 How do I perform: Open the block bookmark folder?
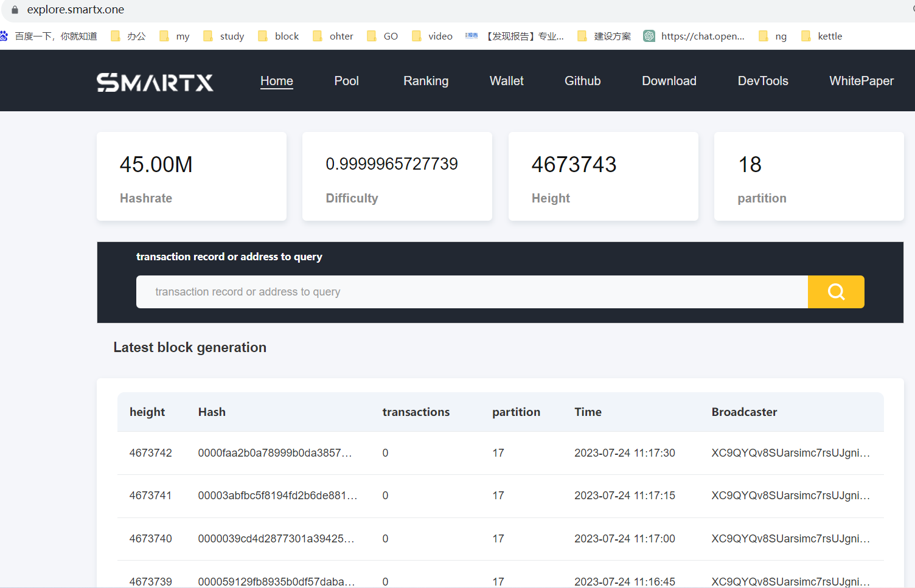click(279, 36)
